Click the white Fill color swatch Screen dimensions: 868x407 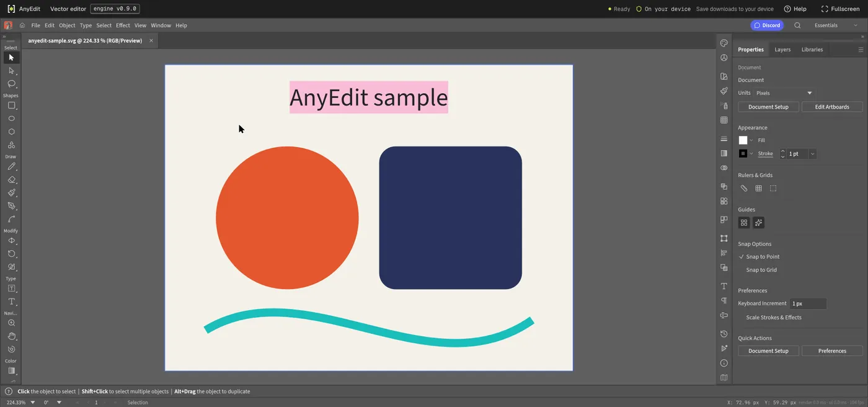pos(743,140)
